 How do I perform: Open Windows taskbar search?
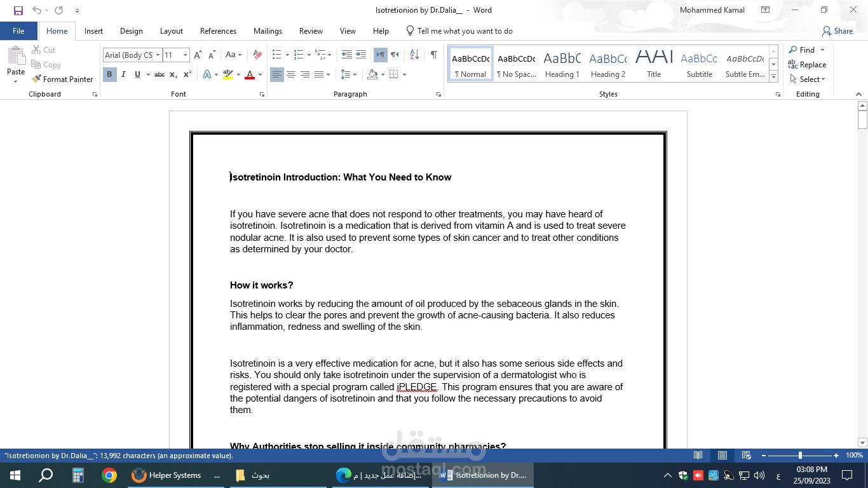(x=46, y=475)
